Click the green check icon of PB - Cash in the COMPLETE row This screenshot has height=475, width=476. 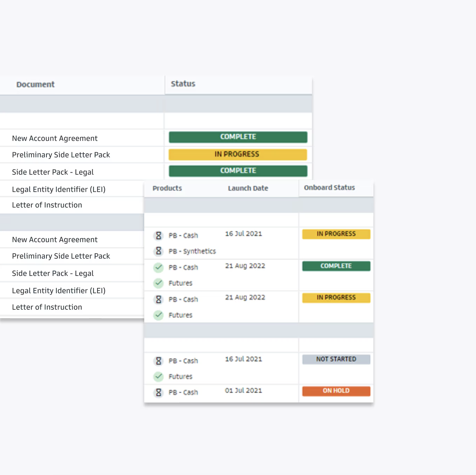click(x=158, y=267)
